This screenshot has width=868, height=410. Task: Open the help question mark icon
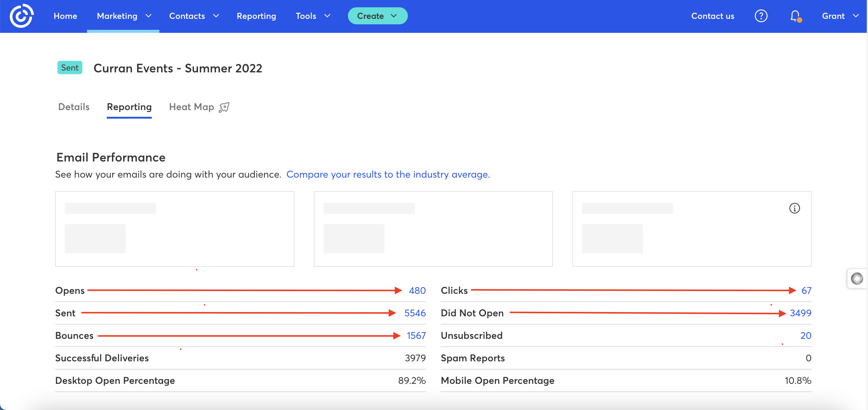761,16
